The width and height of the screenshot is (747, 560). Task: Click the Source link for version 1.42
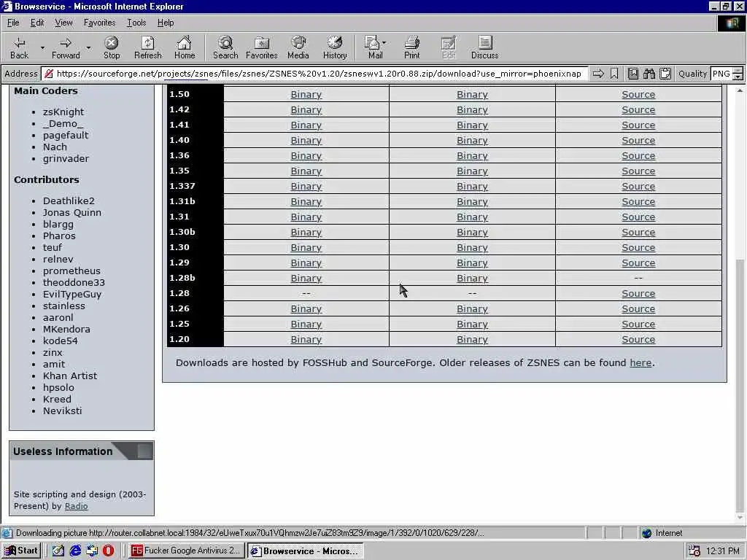pyautogui.click(x=638, y=109)
